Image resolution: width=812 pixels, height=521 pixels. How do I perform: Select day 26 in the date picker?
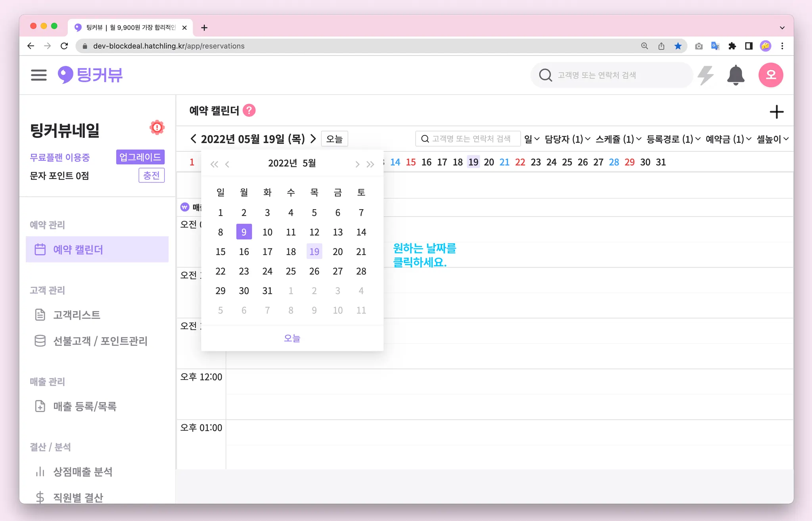[x=314, y=271]
